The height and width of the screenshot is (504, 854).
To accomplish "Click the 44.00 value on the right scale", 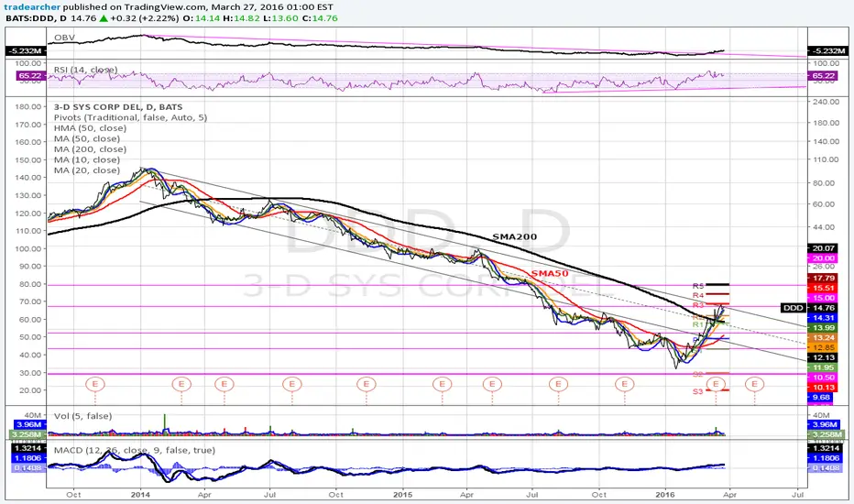I will click(824, 226).
